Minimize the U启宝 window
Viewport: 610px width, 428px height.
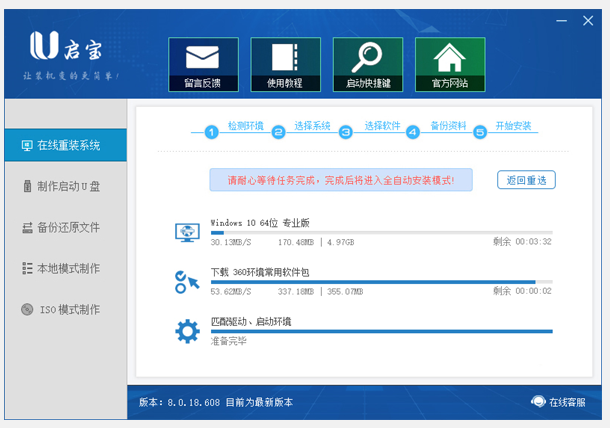pyautogui.click(x=561, y=21)
